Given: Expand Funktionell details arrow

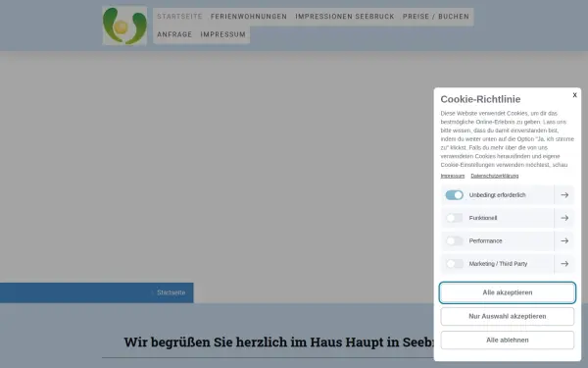Looking at the screenshot, I should [x=564, y=218].
